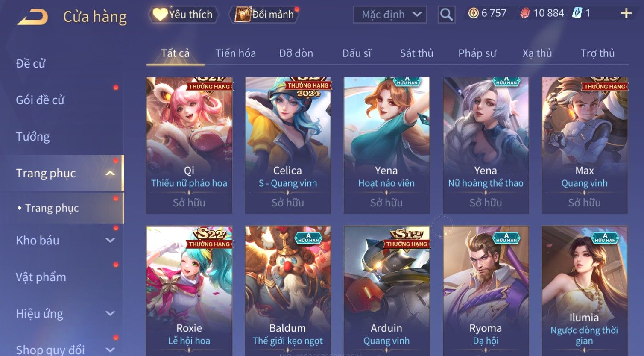Select Qi Thiếu nữ pháo hoa skin
644x356 pixels.
pyautogui.click(x=189, y=145)
